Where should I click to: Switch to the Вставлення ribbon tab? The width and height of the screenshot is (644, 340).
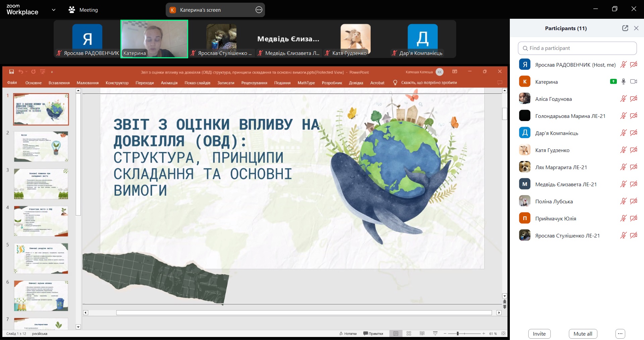(59, 83)
